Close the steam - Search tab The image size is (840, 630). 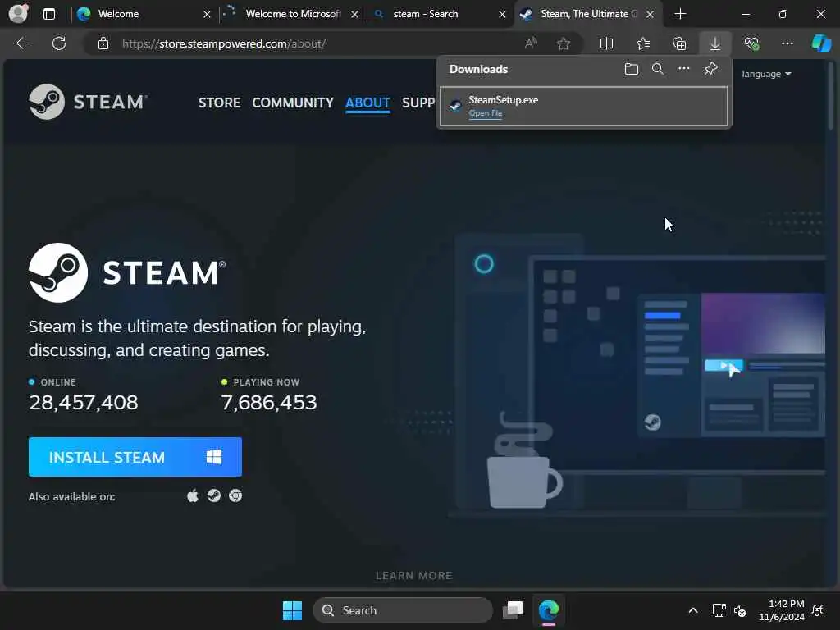click(x=502, y=15)
